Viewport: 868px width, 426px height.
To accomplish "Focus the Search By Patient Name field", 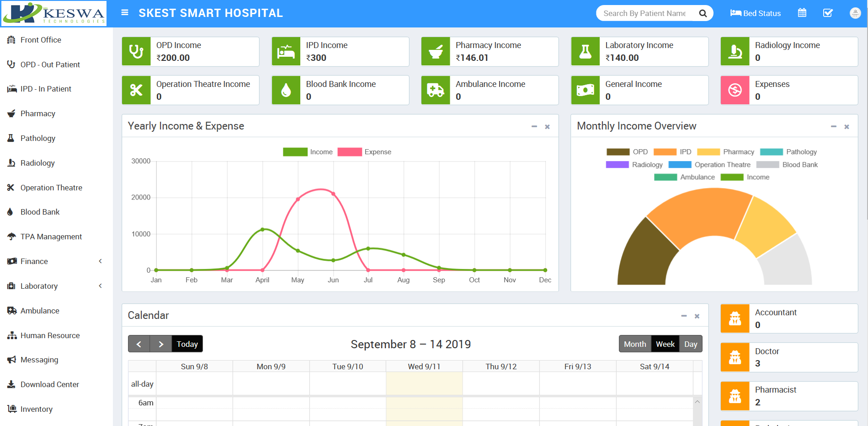I will coord(644,13).
